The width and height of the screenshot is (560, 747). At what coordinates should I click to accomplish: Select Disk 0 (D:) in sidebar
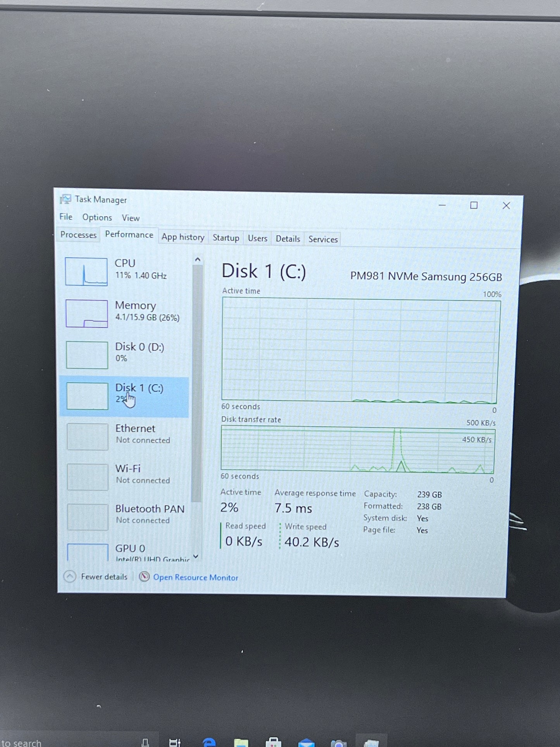pyautogui.click(x=124, y=354)
